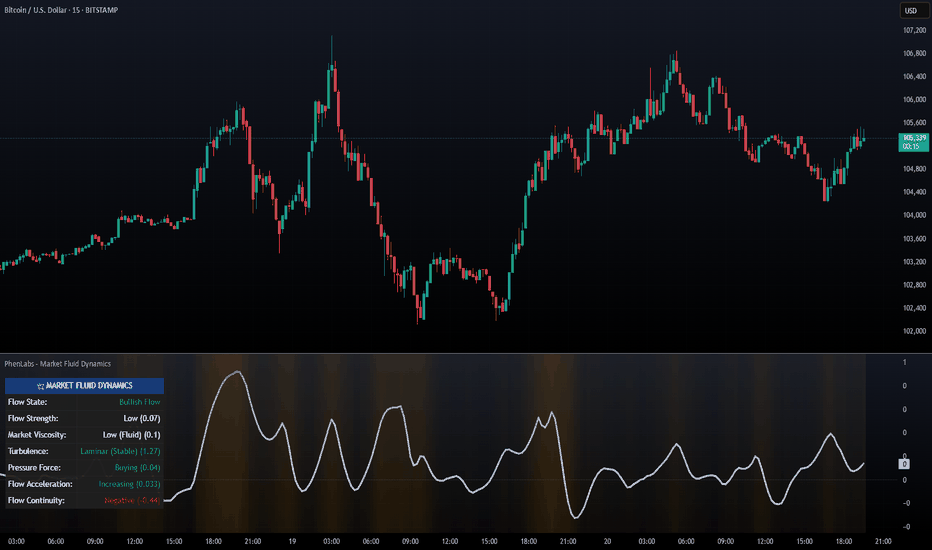Click the indicator scale label 1
This screenshot has width=932, height=550.
coord(905,363)
